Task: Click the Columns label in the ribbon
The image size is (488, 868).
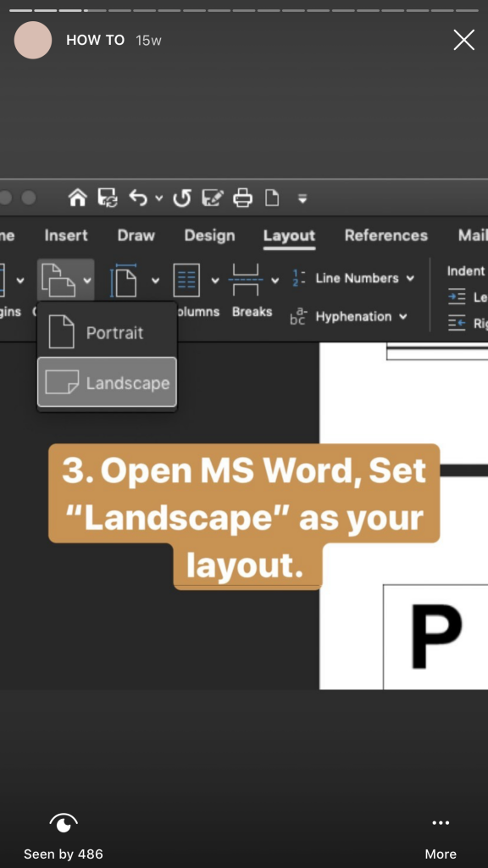Action: point(198,312)
